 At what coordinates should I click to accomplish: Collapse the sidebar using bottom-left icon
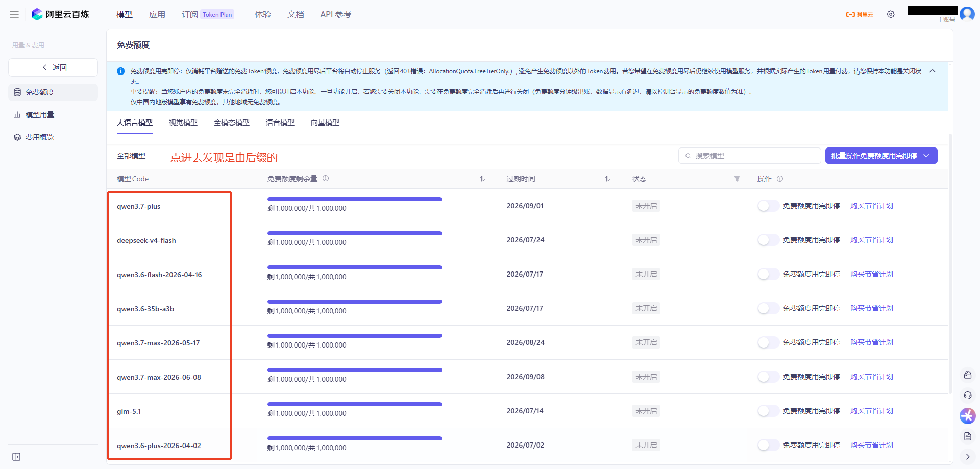click(16, 457)
